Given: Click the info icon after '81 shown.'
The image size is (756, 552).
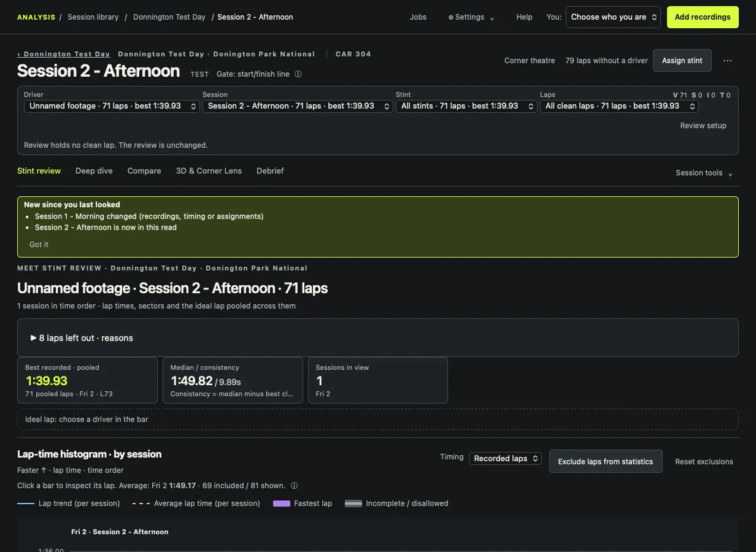Looking at the screenshot, I should pos(294,486).
